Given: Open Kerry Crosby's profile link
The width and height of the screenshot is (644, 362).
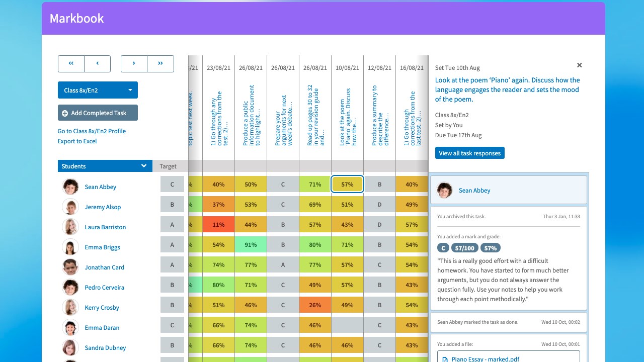Looking at the screenshot, I should [x=102, y=308].
